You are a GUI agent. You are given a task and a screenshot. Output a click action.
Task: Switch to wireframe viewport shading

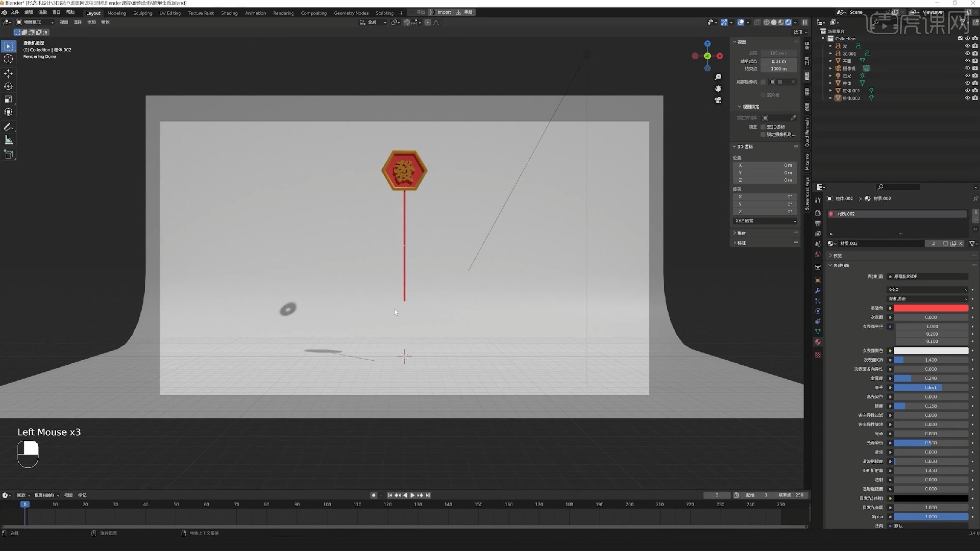click(767, 22)
